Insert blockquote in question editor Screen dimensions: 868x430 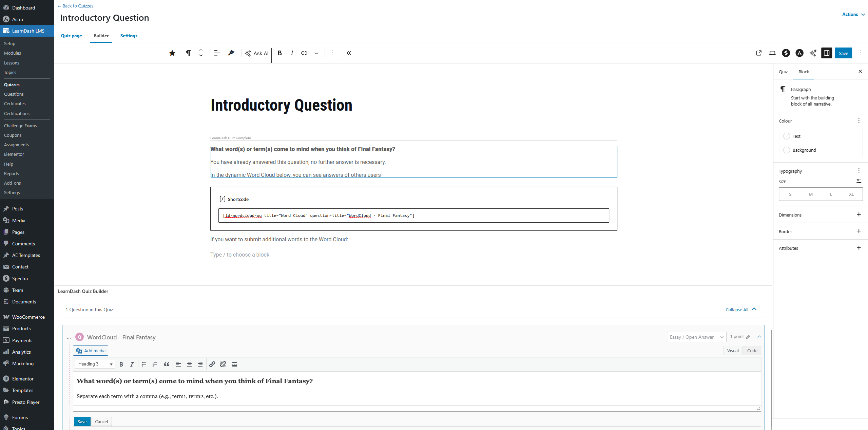pyautogui.click(x=167, y=364)
